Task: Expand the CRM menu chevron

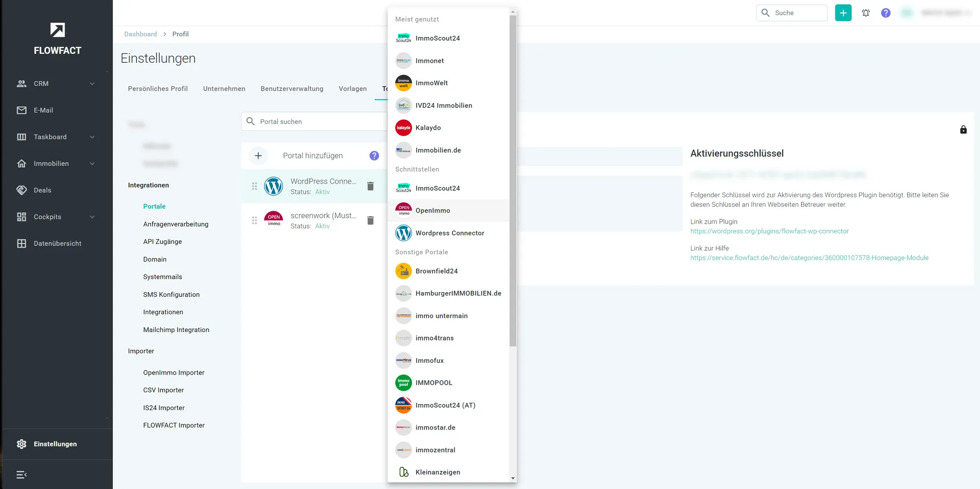Action: point(92,84)
